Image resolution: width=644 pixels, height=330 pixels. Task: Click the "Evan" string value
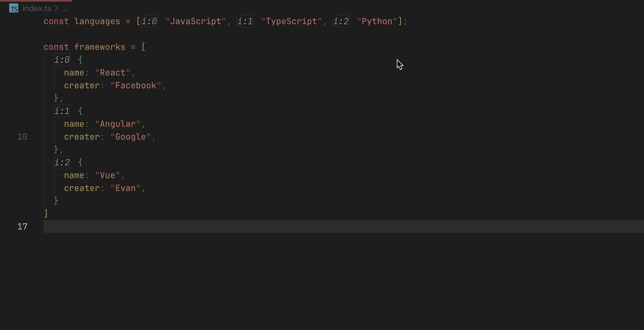[x=126, y=188]
